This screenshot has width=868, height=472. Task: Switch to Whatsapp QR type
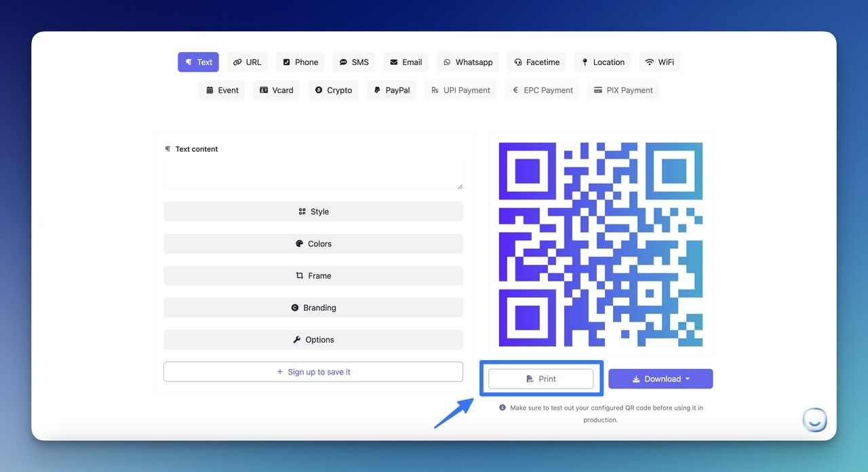click(467, 62)
